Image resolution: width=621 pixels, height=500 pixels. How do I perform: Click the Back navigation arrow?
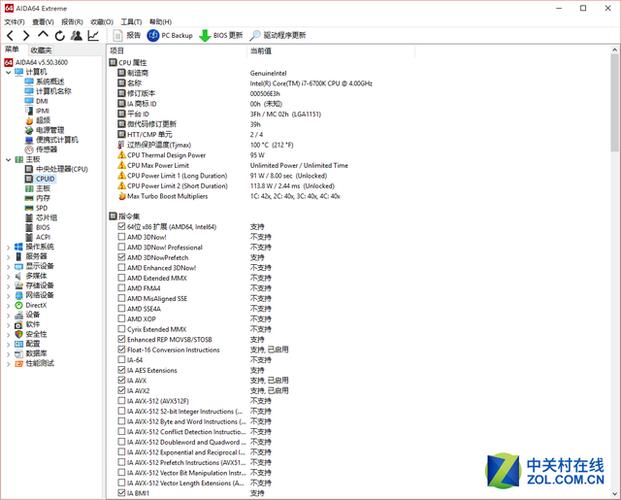[x=10, y=36]
